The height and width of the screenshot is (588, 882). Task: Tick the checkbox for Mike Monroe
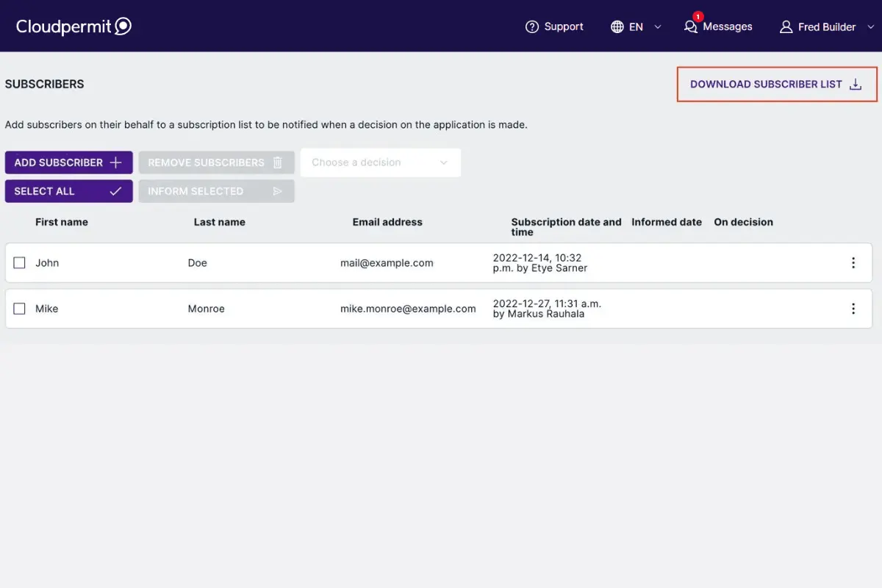(x=20, y=309)
